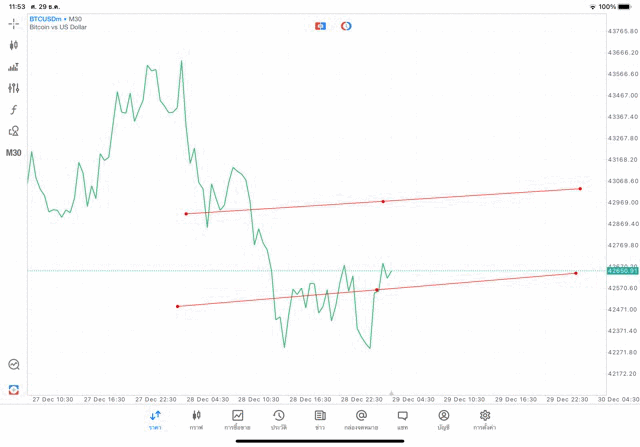Open the M30 timeframe selector

(14, 153)
